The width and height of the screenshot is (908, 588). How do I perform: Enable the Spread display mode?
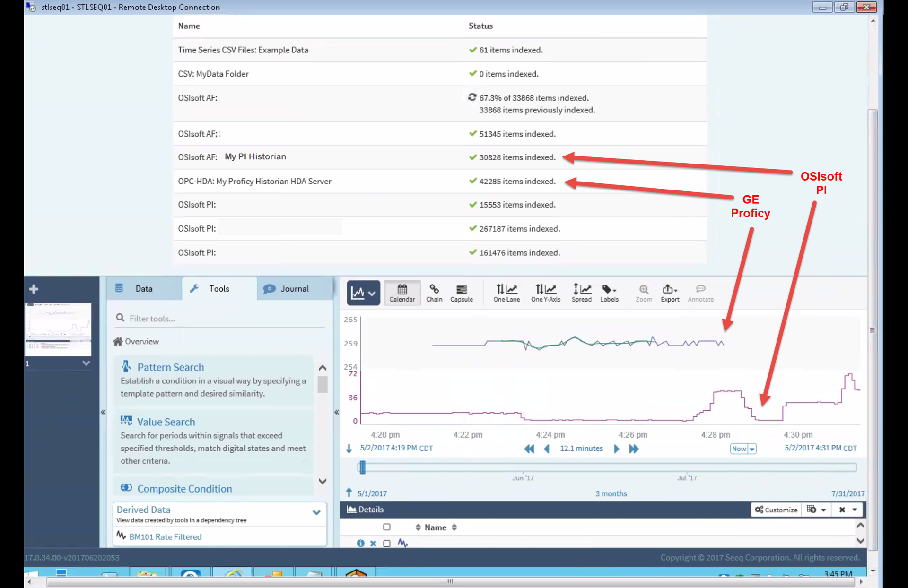[x=581, y=293]
